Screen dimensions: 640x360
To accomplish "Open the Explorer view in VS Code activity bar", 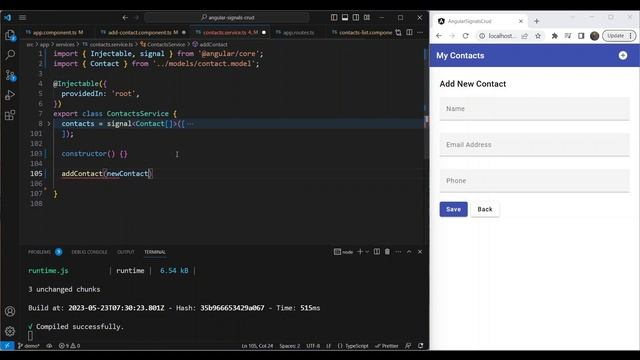I will [x=10, y=35].
